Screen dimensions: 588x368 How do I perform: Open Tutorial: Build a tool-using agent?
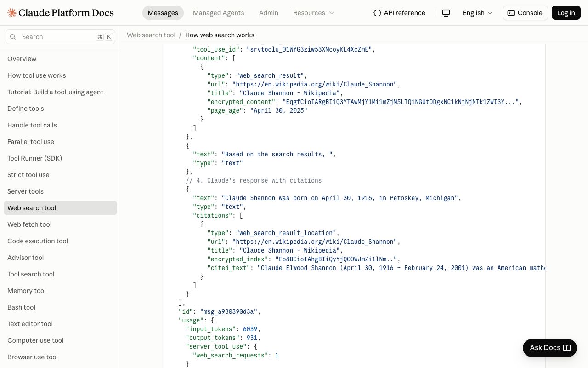60,92
